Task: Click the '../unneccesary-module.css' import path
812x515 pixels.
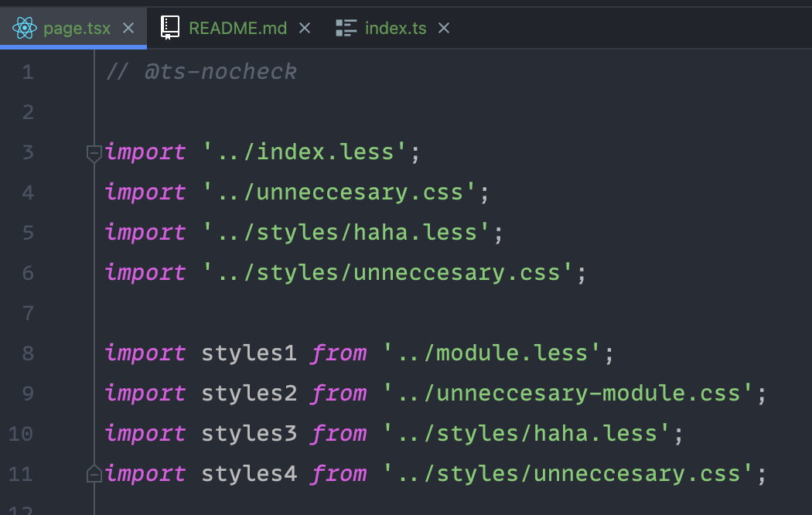Action: 568,394
